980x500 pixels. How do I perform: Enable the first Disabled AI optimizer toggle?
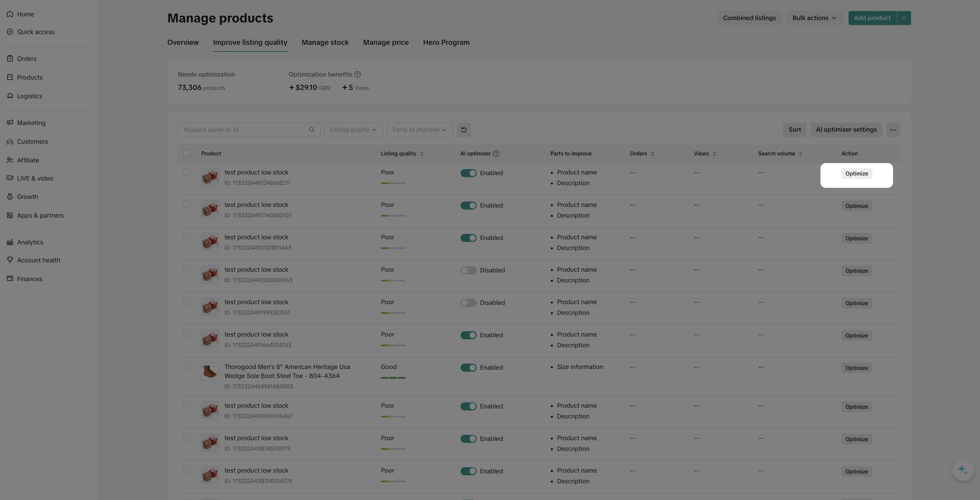(x=468, y=270)
